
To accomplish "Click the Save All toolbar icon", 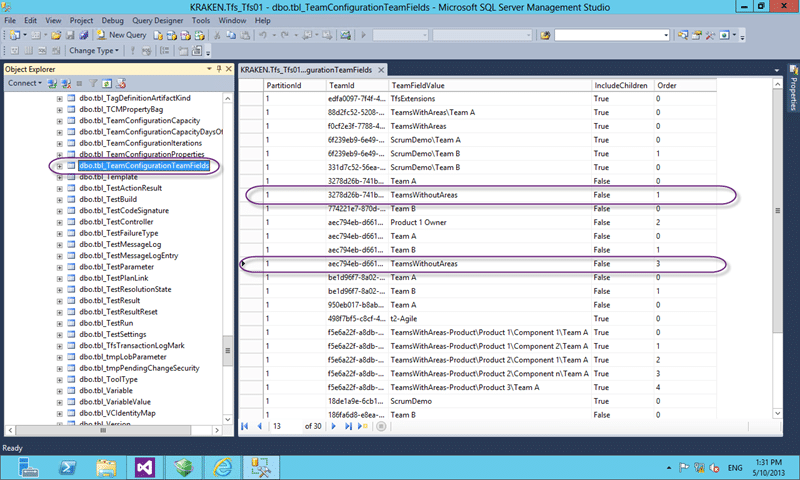I will 84,35.
